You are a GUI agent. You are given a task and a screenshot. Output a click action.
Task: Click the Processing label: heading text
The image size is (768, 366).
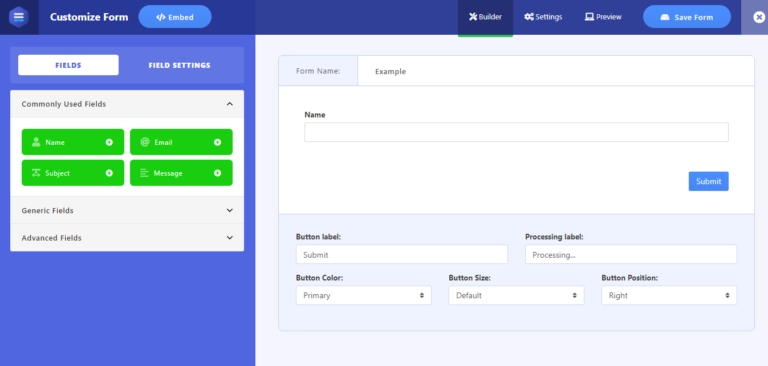(554, 237)
